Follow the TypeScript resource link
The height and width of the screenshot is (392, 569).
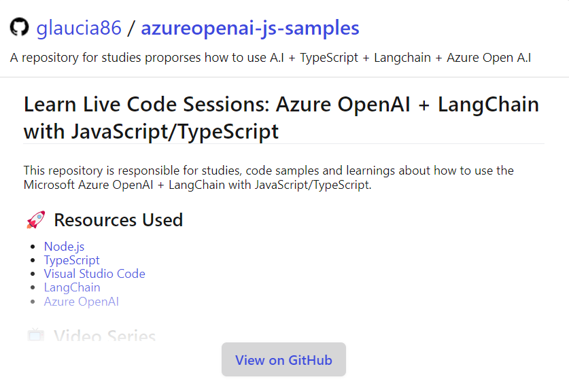71,260
